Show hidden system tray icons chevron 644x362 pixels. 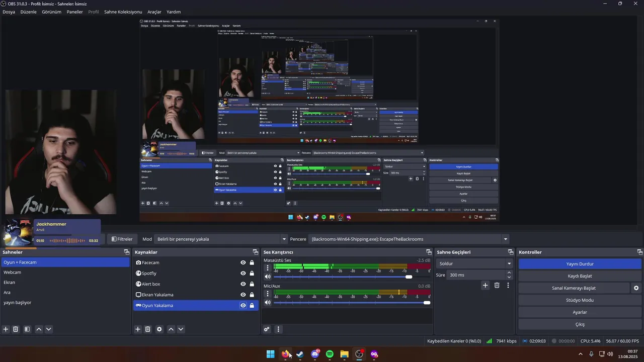[581, 354]
